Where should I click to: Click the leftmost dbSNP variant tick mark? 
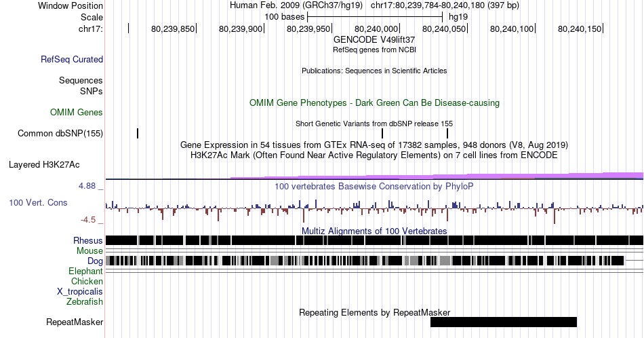[x=138, y=133]
